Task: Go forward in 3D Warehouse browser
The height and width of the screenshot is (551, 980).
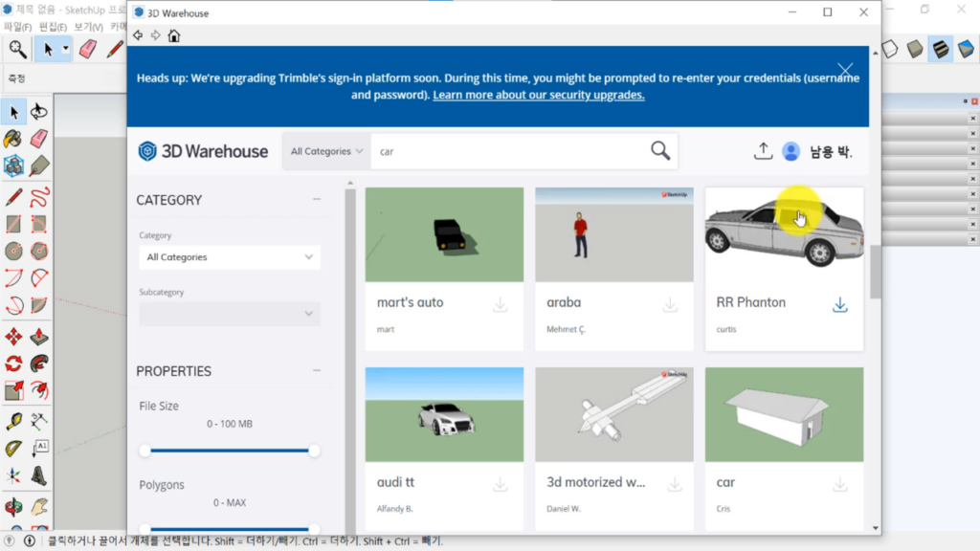Action: point(156,35)
